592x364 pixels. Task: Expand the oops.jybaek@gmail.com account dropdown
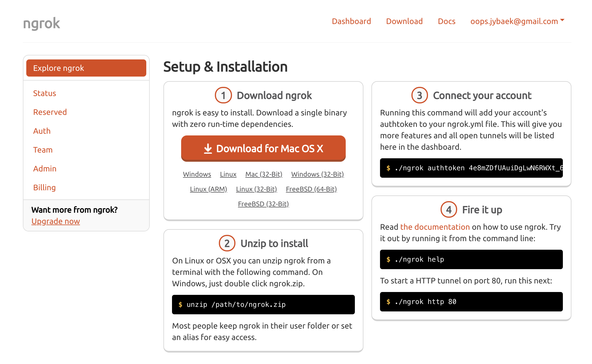[517, 21]
